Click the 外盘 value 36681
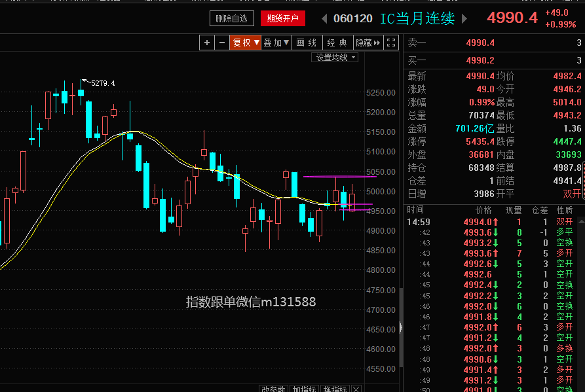The width and height of the screenshot is (585, 392). [481, 154]
